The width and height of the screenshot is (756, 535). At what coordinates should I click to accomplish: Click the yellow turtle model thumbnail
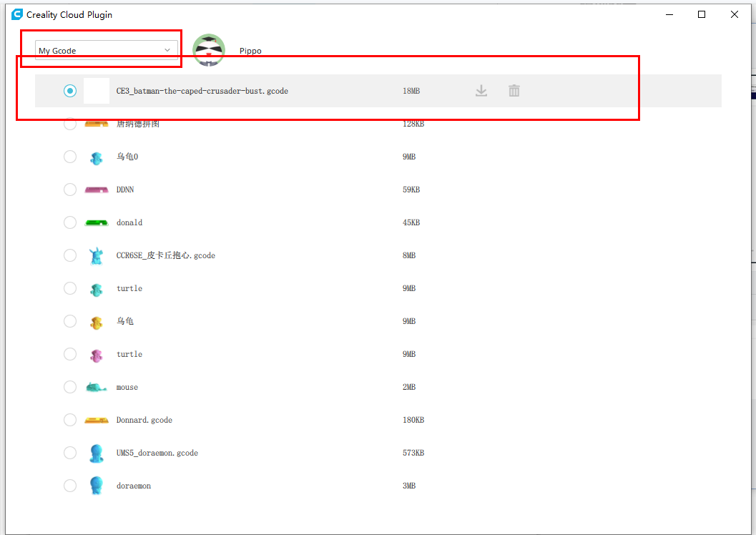[97, 320]
